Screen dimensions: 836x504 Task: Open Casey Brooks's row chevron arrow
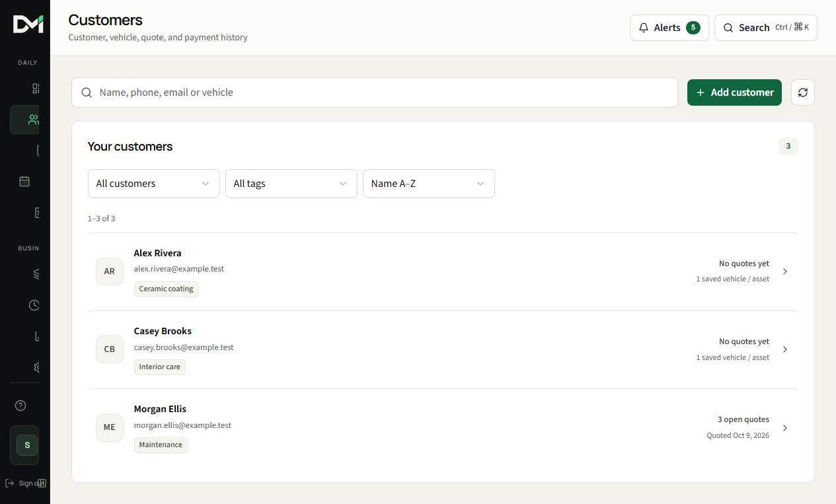click(x=785, y=349)
